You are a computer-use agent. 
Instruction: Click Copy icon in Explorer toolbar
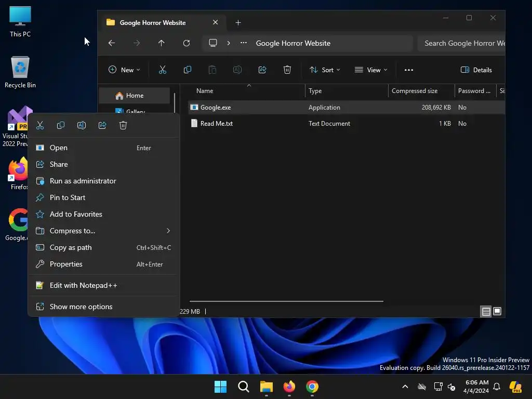[187, 70]
